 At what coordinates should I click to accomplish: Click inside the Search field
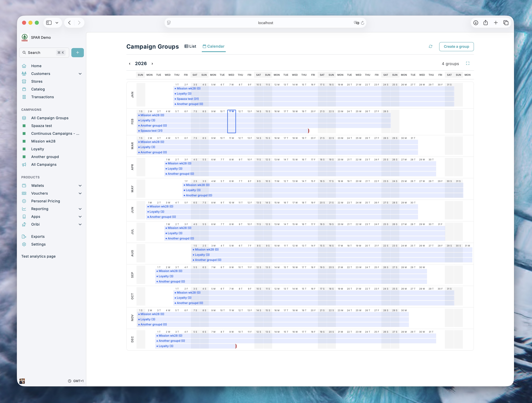[x=38, y=52]
